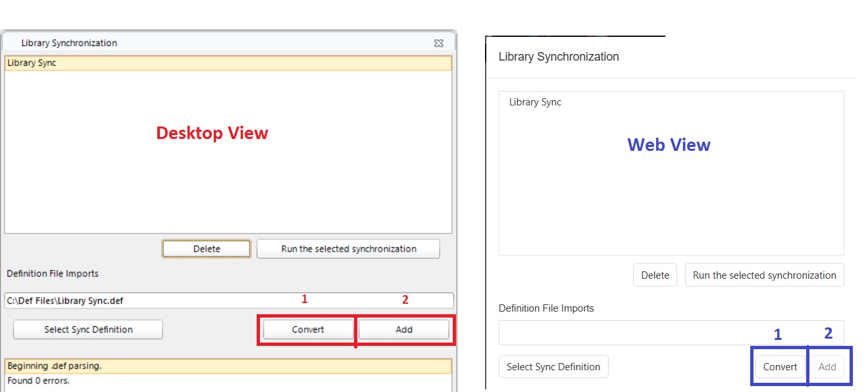Click Add in the Desktop View dialog
This screenshot has height=392, width=868.
tap(404, 329)
